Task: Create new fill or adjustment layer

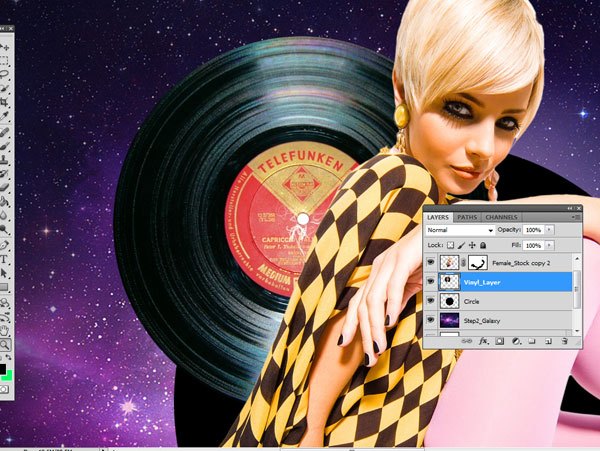Action: click(516, 341)
